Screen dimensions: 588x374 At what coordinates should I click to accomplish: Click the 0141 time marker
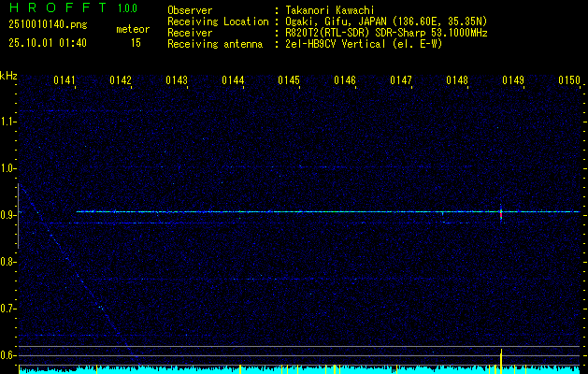coord(65,81)
